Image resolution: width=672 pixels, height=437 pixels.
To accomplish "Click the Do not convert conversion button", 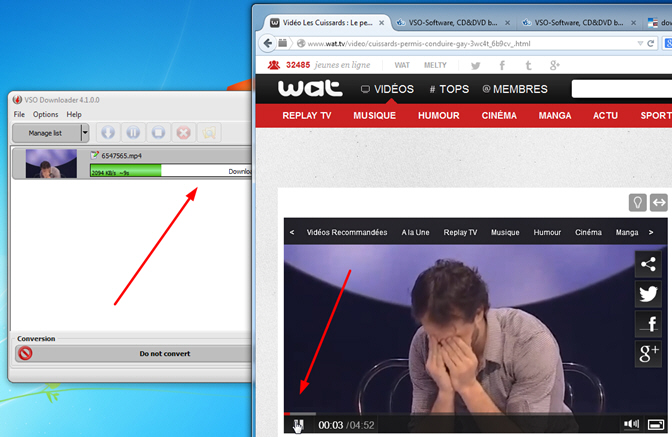I will [x=165, y=353].
